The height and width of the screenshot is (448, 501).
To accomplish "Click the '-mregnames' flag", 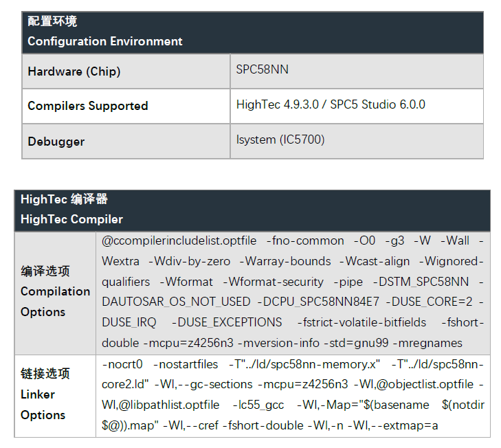I will 427,343.
